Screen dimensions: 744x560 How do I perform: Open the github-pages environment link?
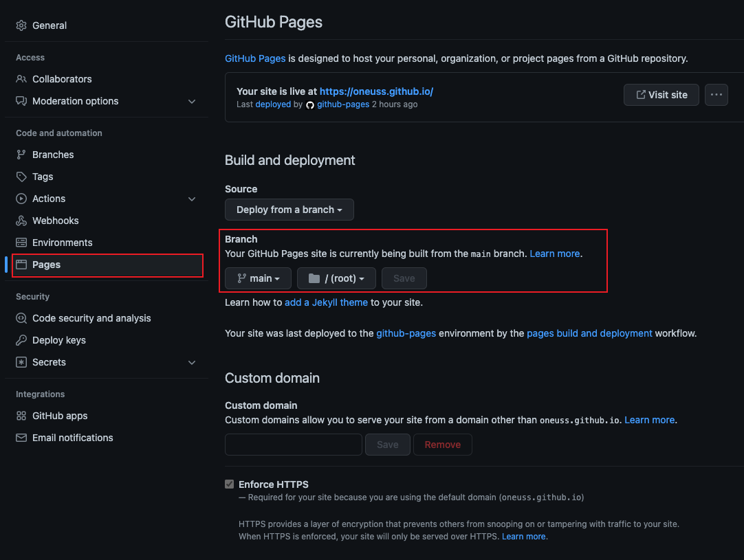[x=406, y=333]
